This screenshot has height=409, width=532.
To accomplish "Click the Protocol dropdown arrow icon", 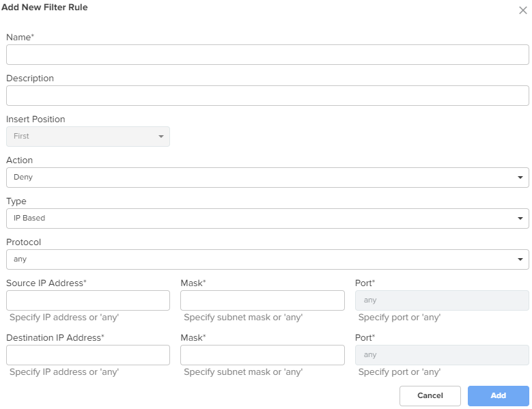I will pos(520,259).
